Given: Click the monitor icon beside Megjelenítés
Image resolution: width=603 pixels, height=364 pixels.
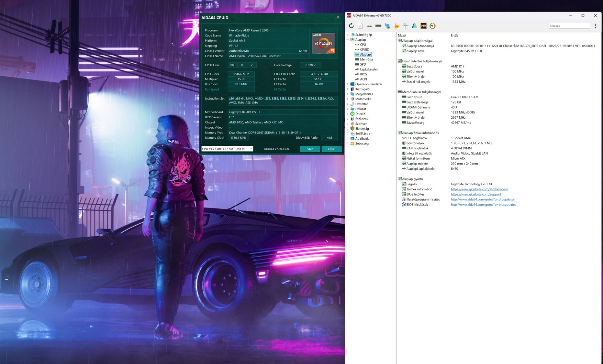Looking at the screenshot, I should [352, 94].
